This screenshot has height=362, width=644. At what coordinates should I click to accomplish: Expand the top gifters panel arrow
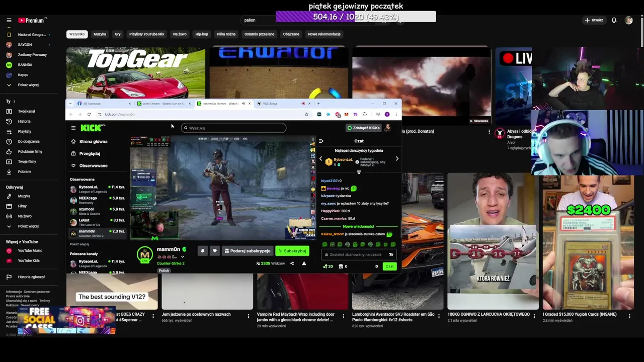click(x=359, y=172)
